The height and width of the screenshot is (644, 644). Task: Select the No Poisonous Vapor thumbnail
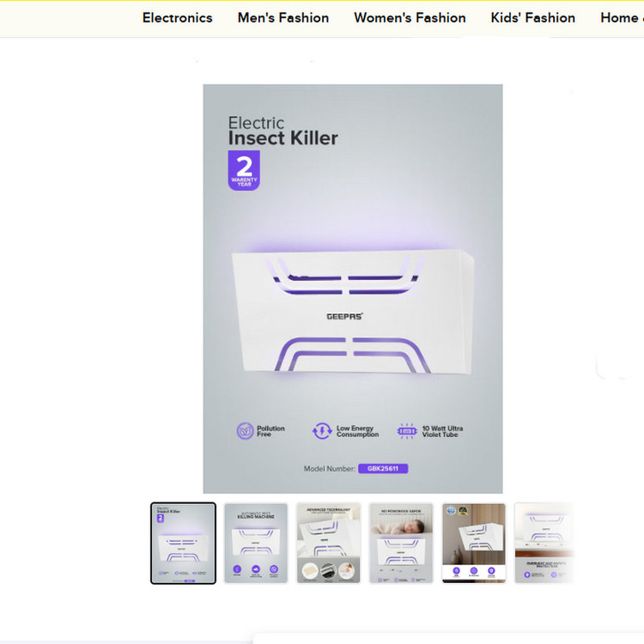tap(401, 543)
